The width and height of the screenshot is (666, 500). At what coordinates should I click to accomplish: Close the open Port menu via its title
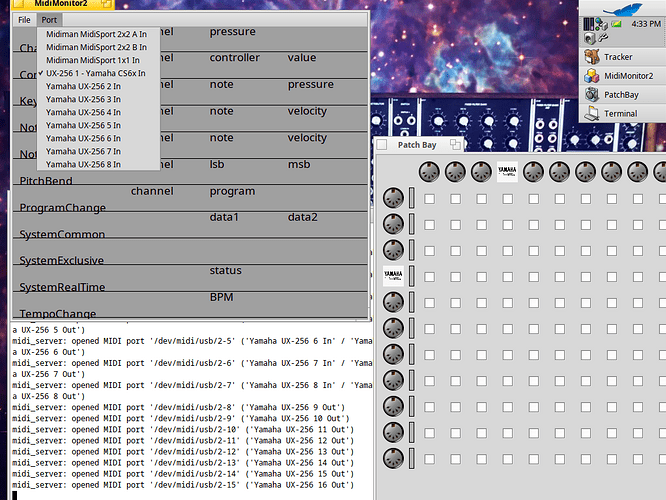pyautogui.click(x=49, y=20)
